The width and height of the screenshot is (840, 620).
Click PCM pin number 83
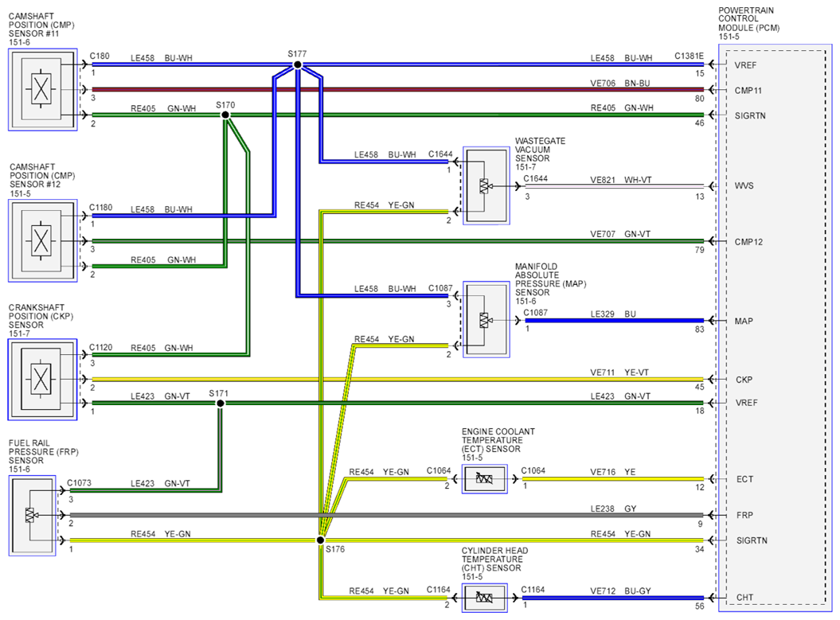point(700,329)
